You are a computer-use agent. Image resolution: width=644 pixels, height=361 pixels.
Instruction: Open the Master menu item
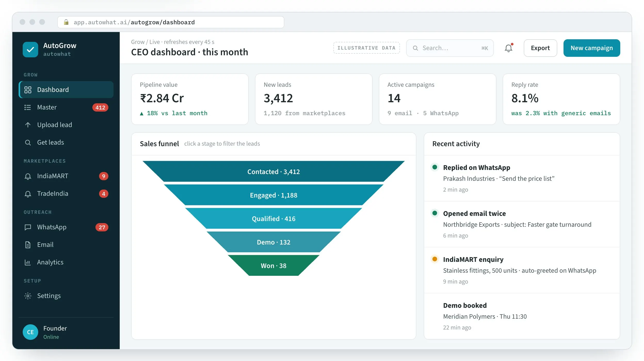(x=66, y=107)
